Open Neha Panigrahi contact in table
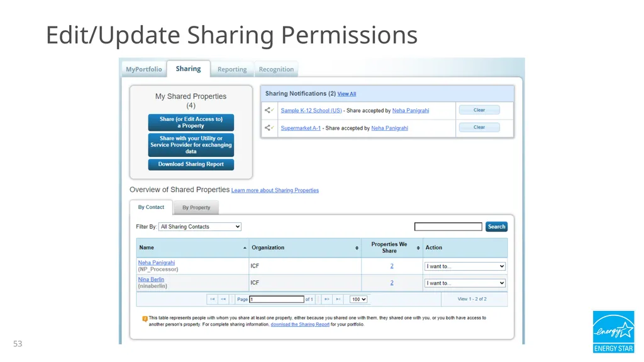The image size is (644, 362). coord(157,263)
